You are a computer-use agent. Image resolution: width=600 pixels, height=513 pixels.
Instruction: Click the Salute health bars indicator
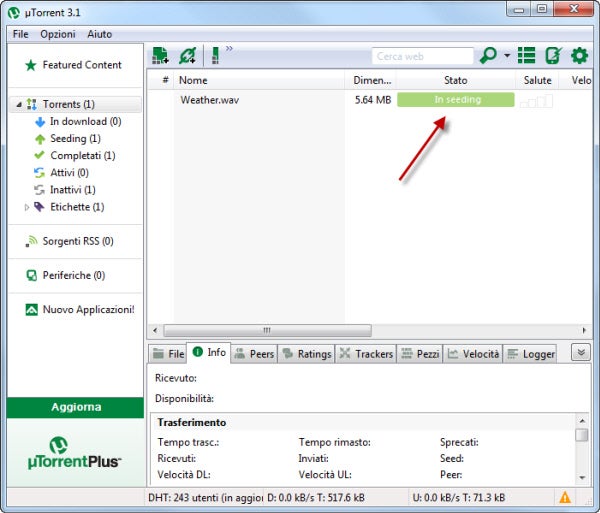click(x=536, y=101)
